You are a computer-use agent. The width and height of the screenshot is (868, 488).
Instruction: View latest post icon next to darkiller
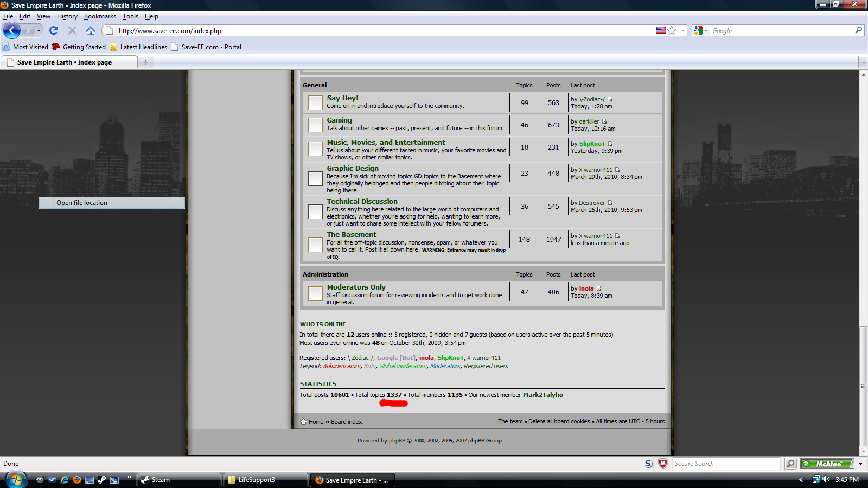604,121
